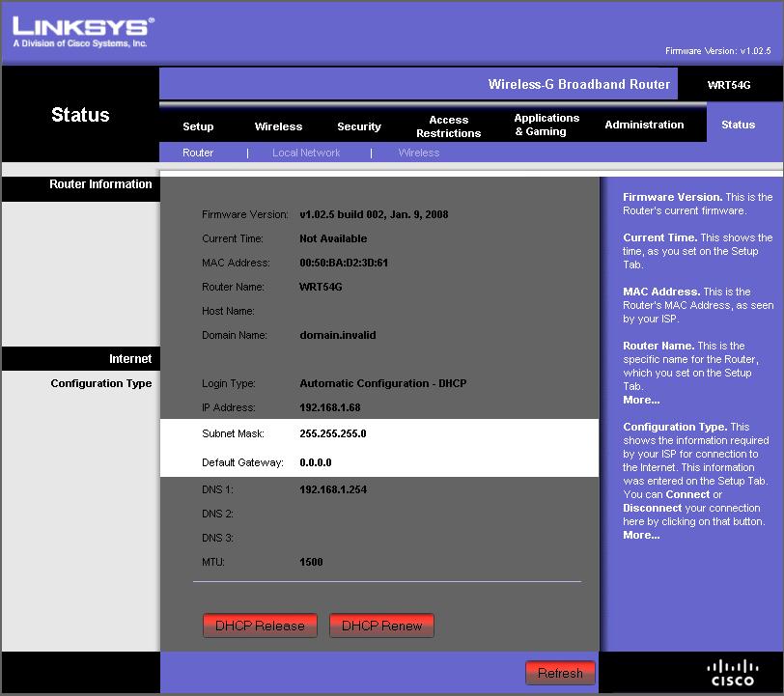Click Domain Name value domain.invalid
Screen dimensions: 784x696
click(x=338, y=335)
